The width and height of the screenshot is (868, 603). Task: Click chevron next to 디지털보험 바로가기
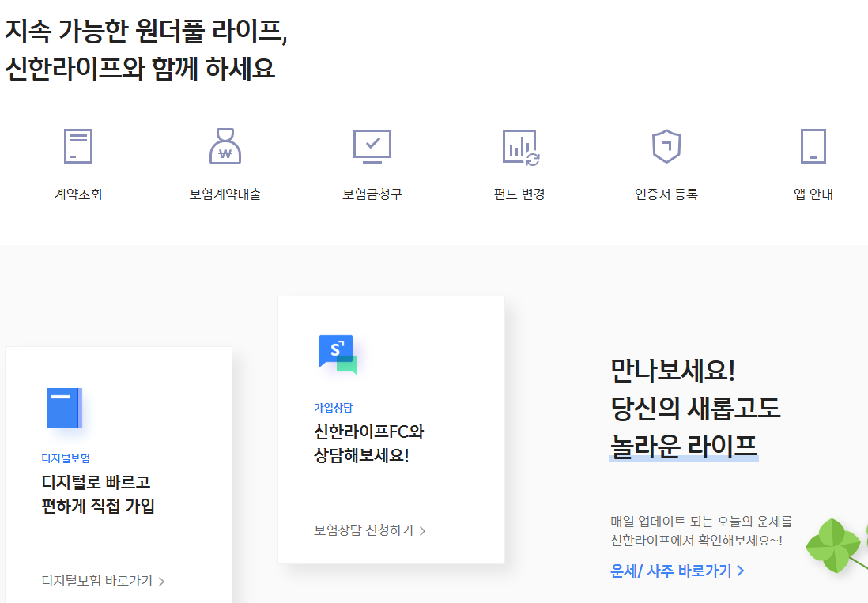[161, 582]
